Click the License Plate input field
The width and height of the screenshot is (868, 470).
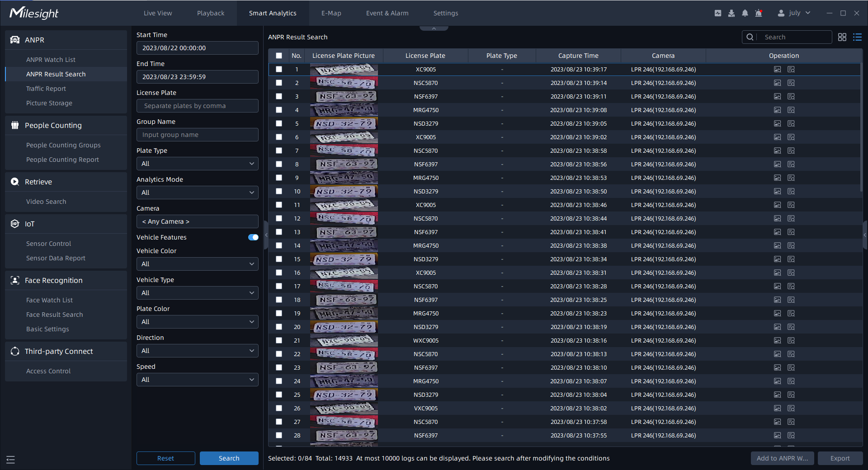point(198,106)
